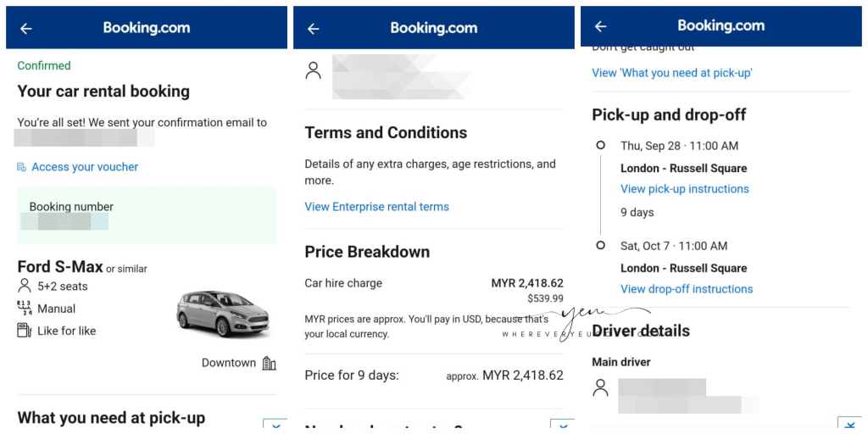Image resolution: width=868 pixels, height=434 pixels.
Task: Open View pick-up instructions link
Action: 685,189
